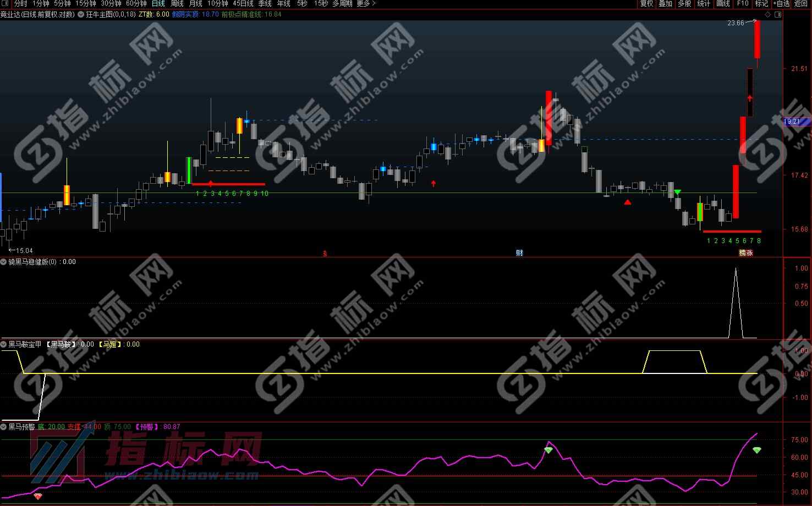
Task: Select the 60分钟 period tab
Action: (x=136, y=4)
